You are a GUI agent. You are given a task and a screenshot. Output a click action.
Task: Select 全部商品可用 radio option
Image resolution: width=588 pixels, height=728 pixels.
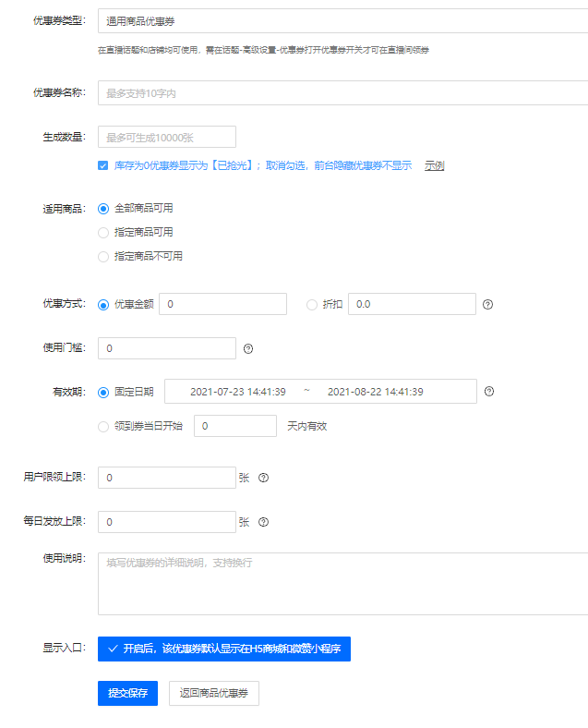pyautogui.click(x=103, y=209)
